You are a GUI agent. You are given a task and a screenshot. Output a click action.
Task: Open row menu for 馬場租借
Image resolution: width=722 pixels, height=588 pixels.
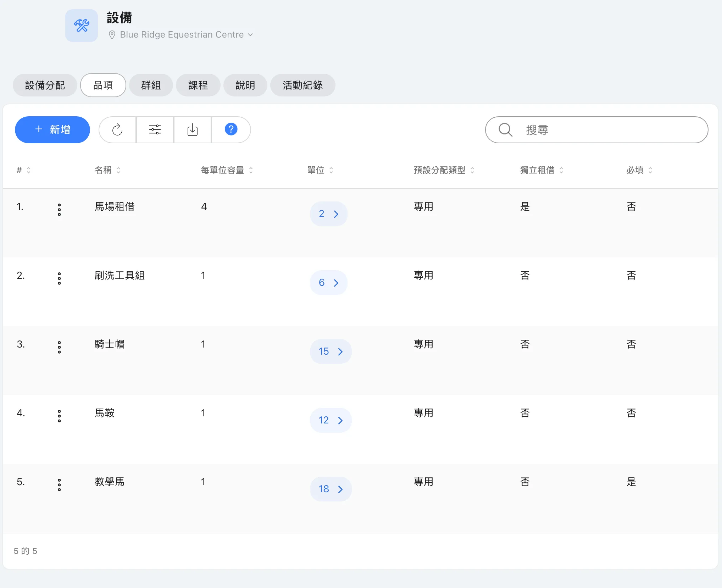pos(59,210)
